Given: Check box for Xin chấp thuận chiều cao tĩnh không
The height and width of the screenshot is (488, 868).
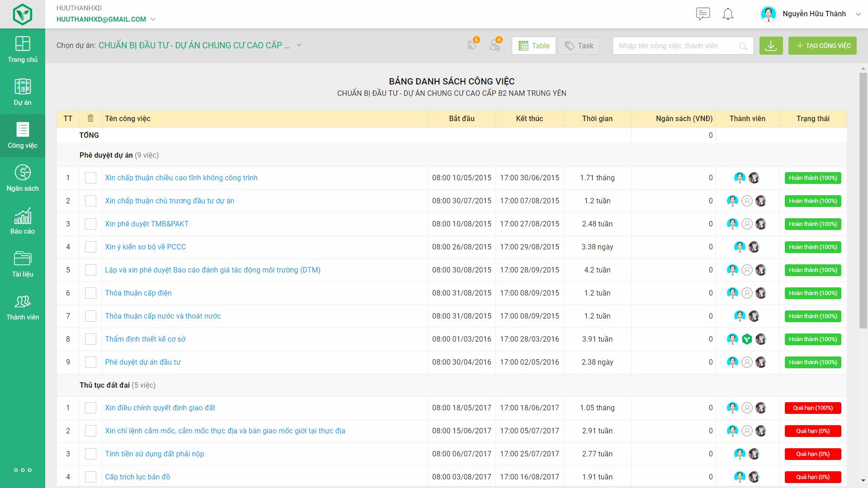Looking at the screenshot, I should coord(90,178).
